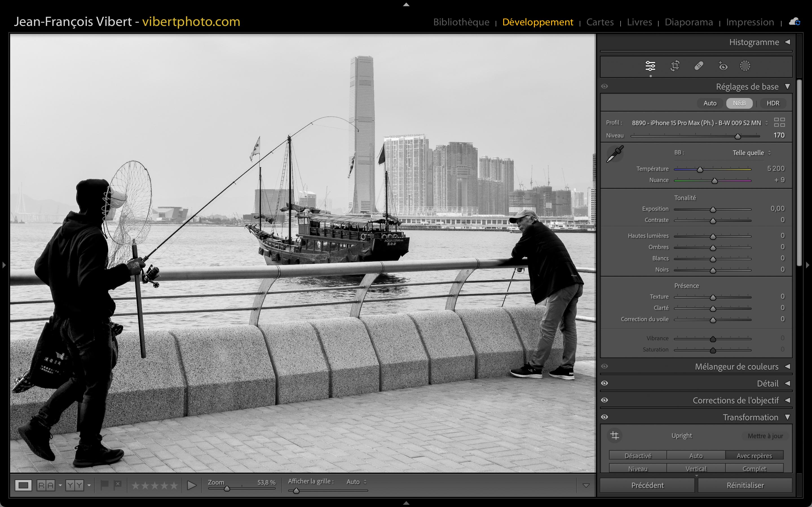The width and height of the screenshot is (812, 507).
Task: Open the Masking tool circle icon
Action: (745, 66)
